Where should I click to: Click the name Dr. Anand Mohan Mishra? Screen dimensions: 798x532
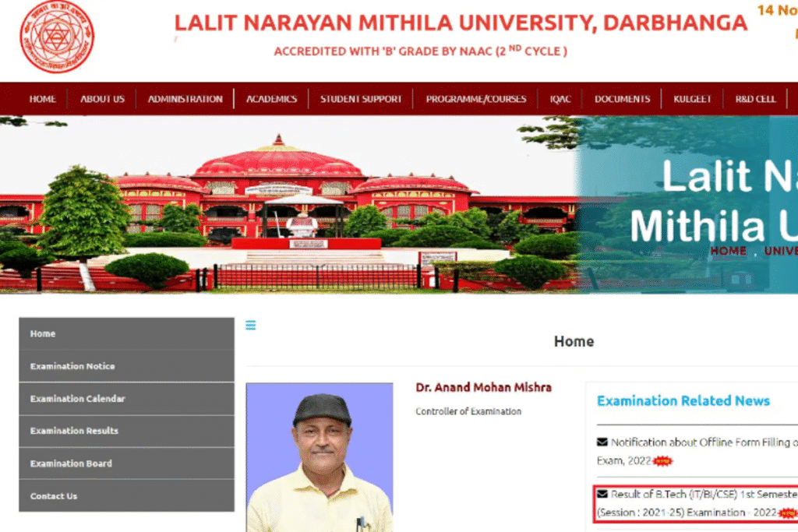tap(483, 388)
